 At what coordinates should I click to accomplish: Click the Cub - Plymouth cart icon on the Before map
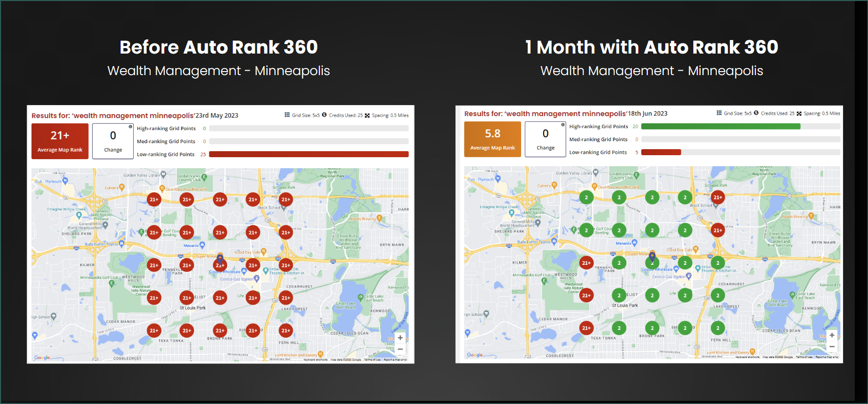[65, 181]
